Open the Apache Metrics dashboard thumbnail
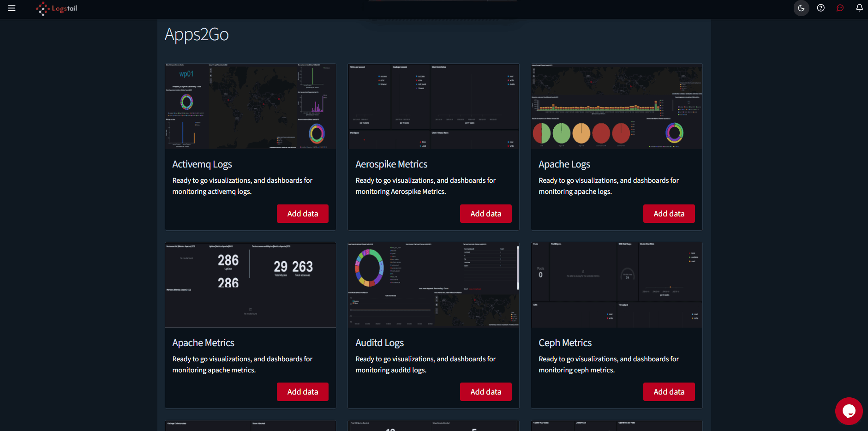 coord(251,285)
